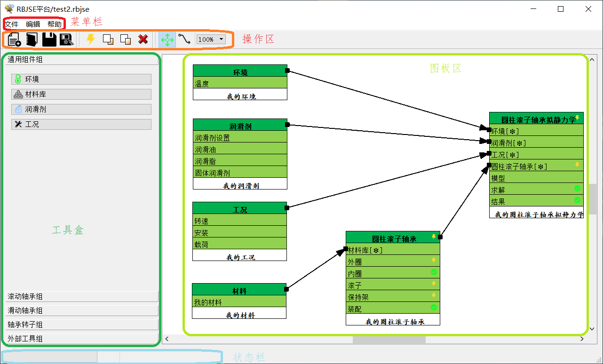This screenshot has width=603, height=364.
Task: Expand the 滑动轴承组 toolbox group
Action: (x=82, y=310)
